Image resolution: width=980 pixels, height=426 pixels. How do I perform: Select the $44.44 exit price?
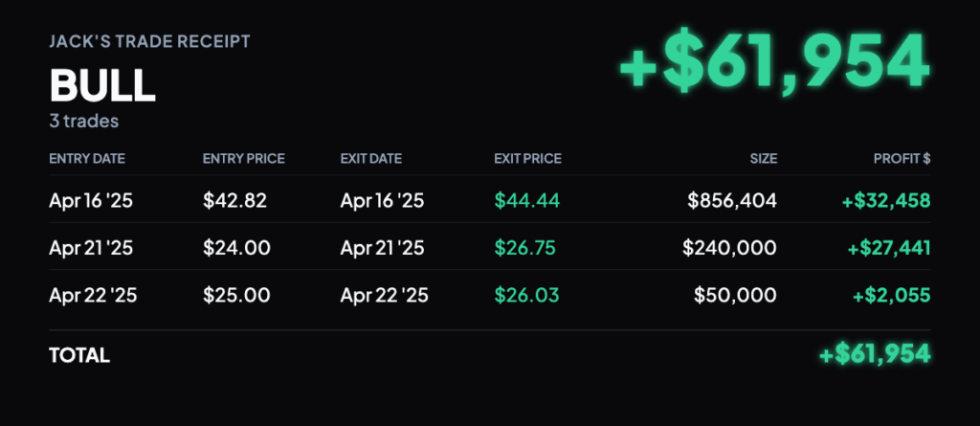click(x=527, y=200)
